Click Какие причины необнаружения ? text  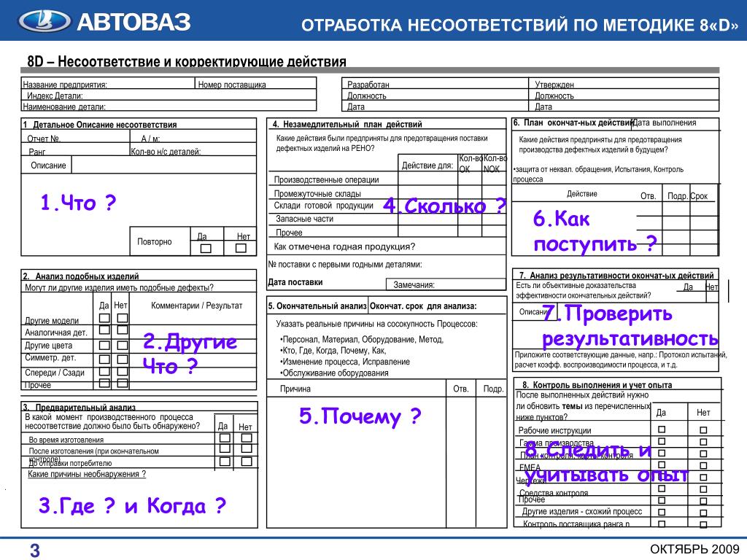(87, 474)
